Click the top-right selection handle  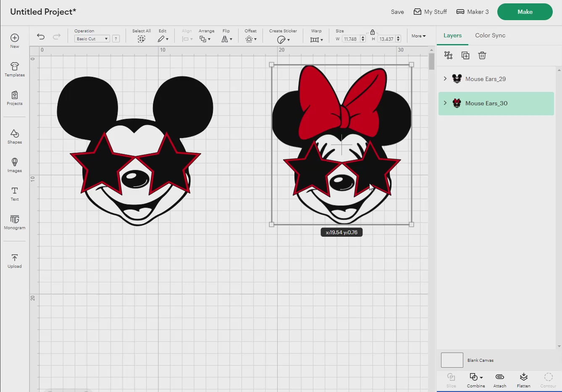click(411, 65)
